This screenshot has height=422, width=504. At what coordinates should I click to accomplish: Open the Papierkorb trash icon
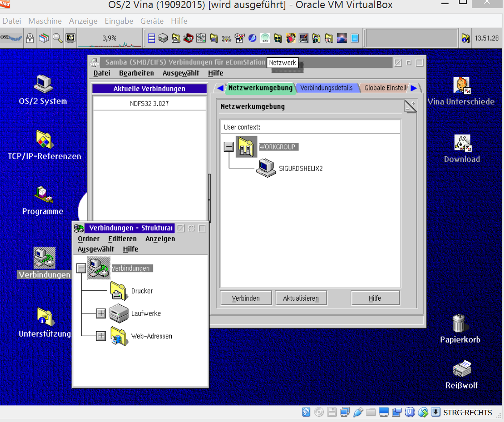click(x=459, y=323)
